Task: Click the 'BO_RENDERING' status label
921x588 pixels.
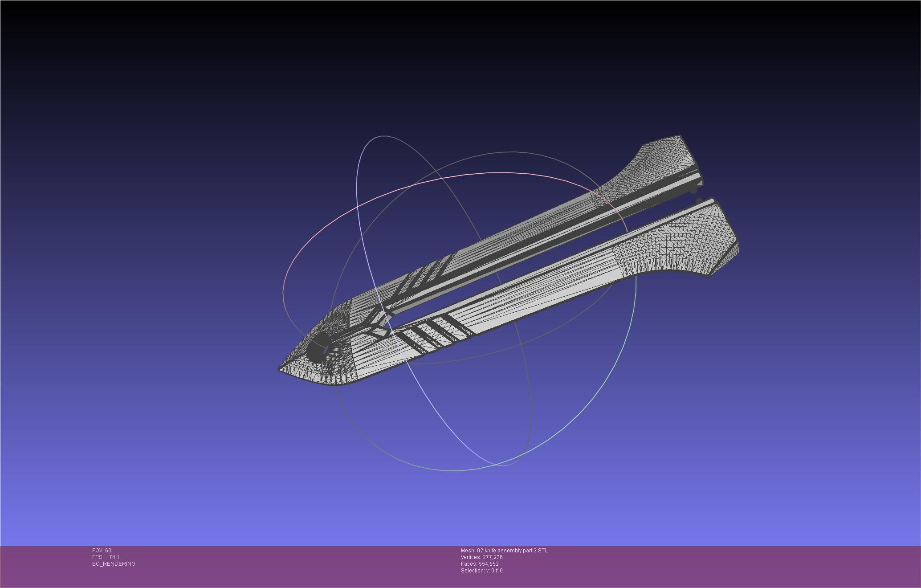Action: pos(114,564)
